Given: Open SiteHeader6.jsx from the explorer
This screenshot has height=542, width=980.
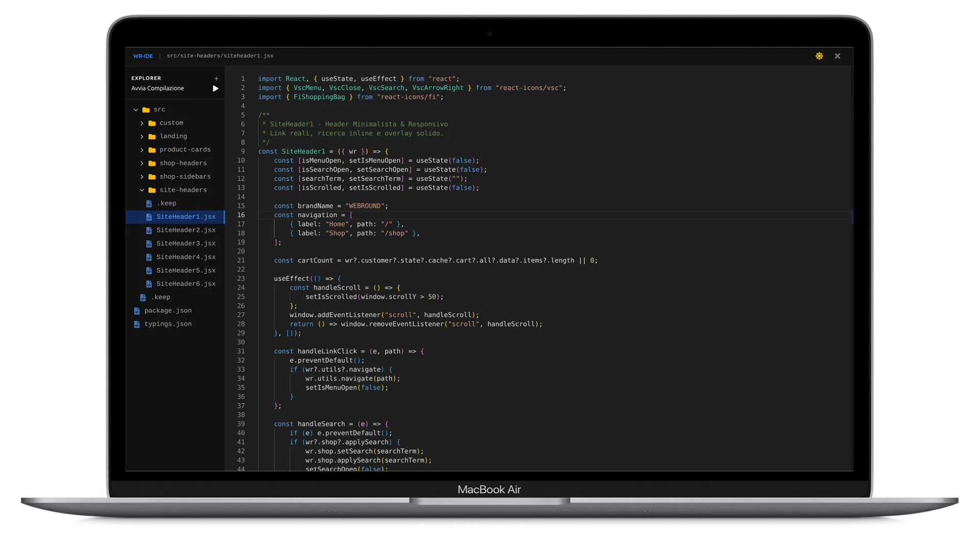Looking at the screenshot, I should 149,284.
